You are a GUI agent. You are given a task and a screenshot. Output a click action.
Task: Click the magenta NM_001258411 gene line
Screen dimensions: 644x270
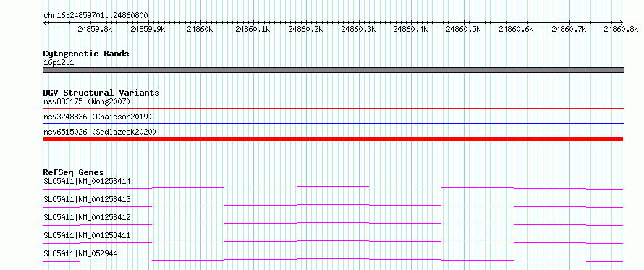click(x=333, y=241)
